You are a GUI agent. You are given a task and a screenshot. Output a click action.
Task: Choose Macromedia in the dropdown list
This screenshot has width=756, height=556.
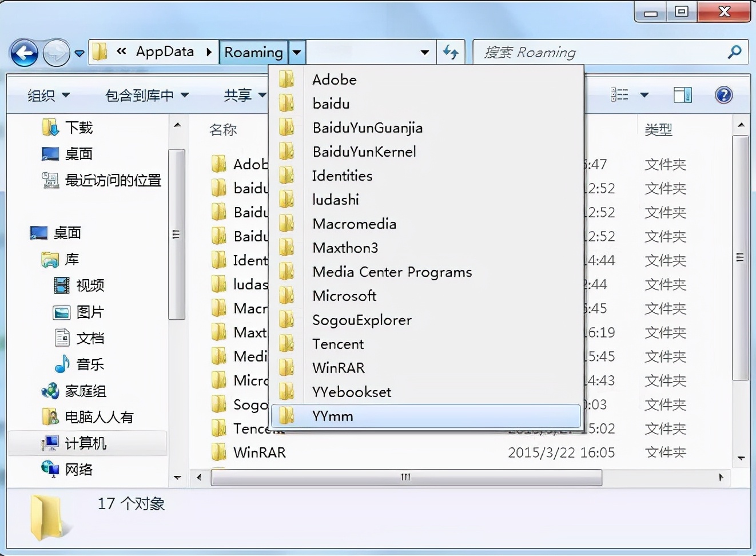coord(427,224)
